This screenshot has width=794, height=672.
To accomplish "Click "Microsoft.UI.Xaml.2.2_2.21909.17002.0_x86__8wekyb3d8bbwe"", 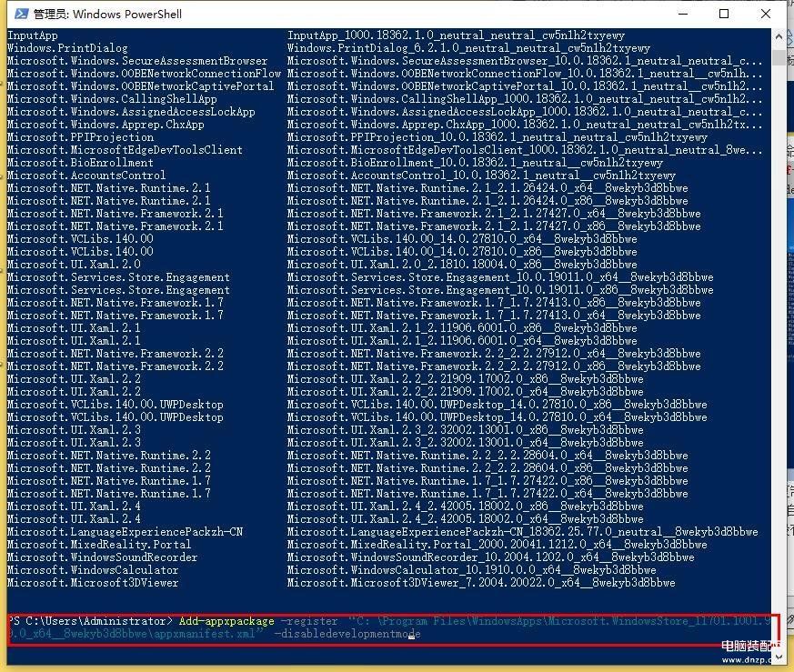I will (466, 379).
